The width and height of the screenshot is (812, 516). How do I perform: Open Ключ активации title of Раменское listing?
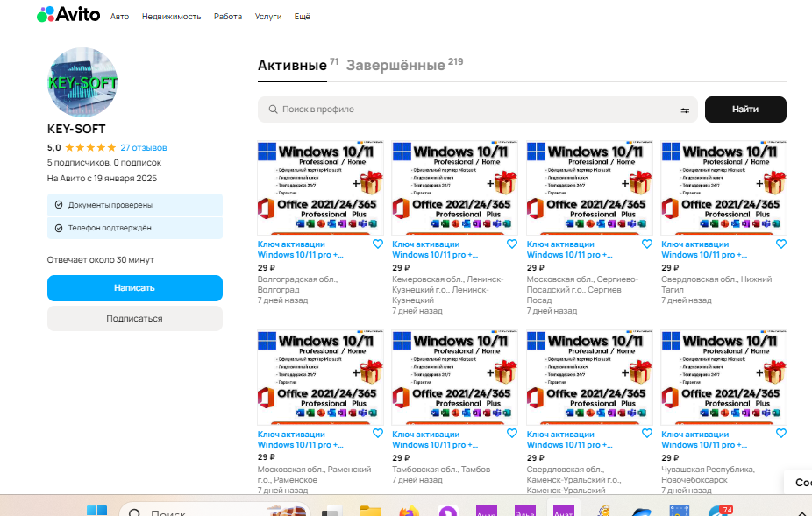click(301, 440)
